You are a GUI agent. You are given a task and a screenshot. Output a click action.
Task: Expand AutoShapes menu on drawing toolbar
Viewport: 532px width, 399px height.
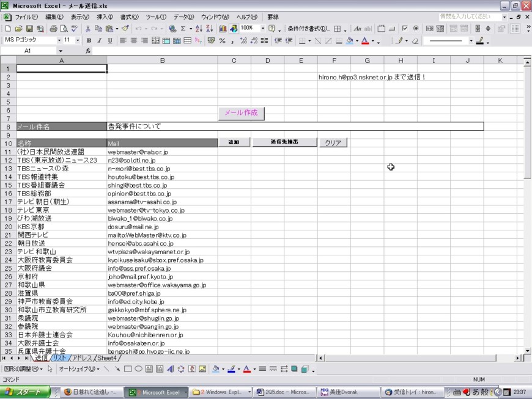[79, 369]
